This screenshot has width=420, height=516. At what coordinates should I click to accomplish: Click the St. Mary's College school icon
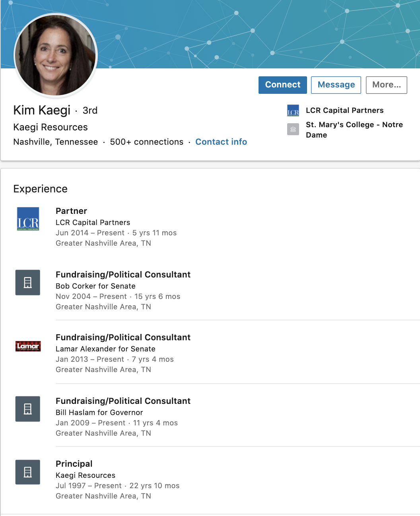pyautogui.click(x=293, y=130)
